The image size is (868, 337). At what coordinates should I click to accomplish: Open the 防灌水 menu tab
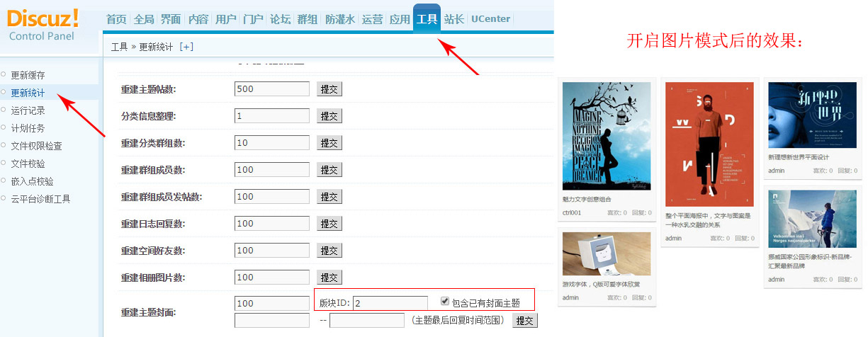coord(340,19)
